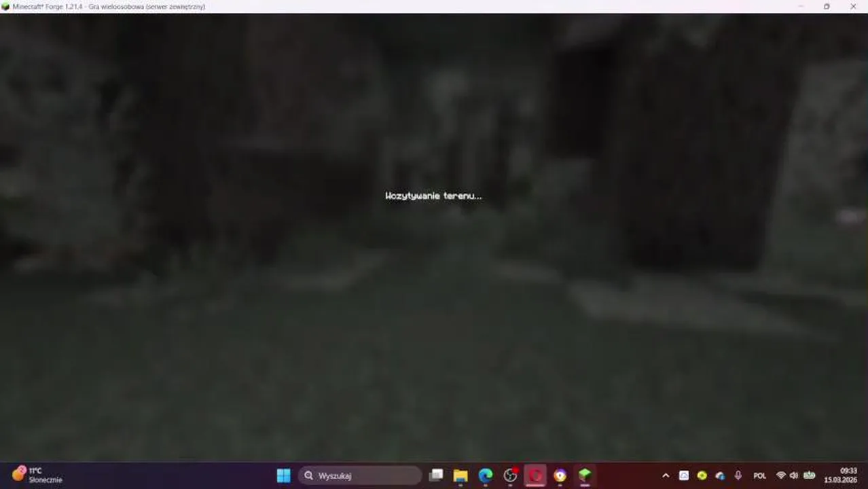Screen dimensions: 868x489
Task: Open the weather widget showing Słonecznie
Action: [37, 475]
